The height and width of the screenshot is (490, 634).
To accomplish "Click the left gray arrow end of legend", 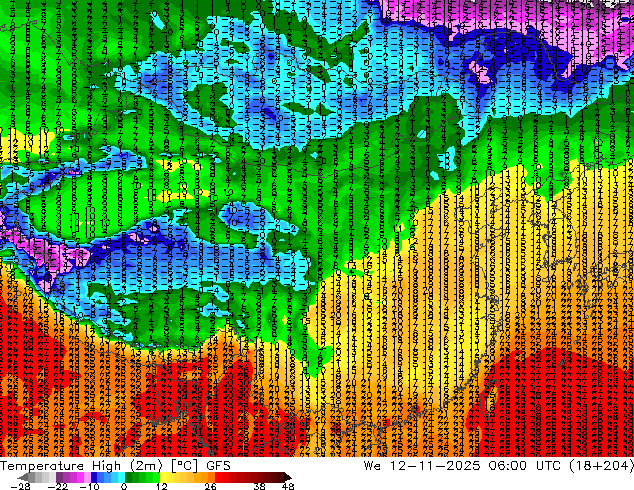I will point(22,477).
